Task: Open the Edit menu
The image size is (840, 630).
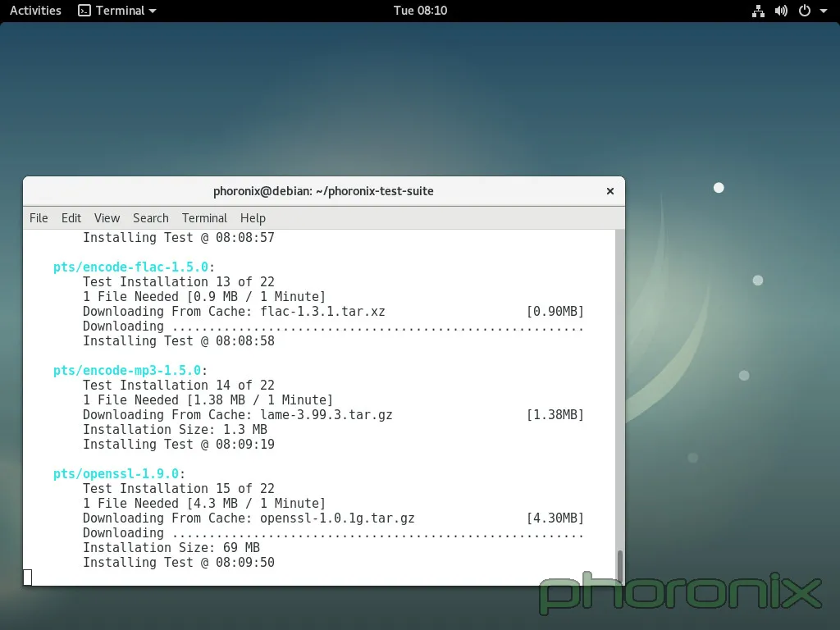Action: 71,218
